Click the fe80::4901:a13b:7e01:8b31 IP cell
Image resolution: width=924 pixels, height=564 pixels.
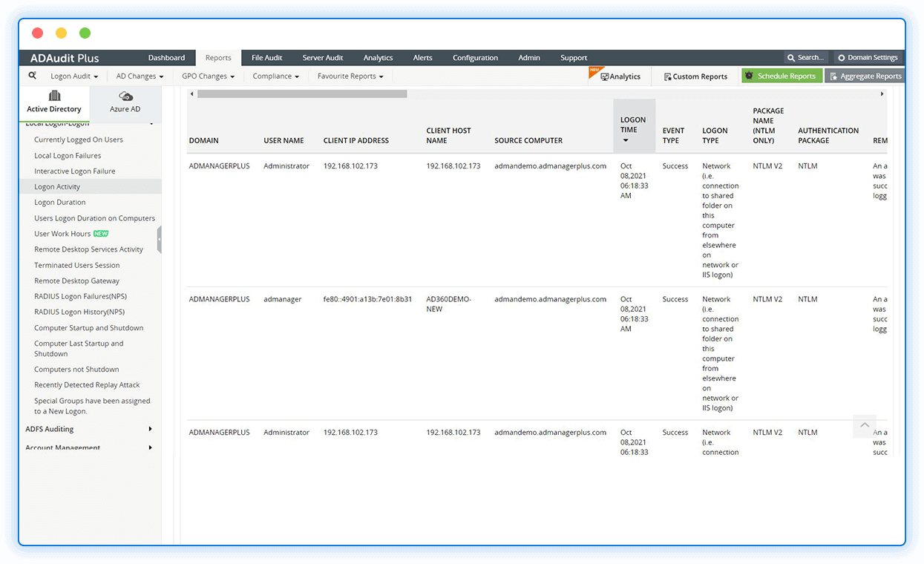(x=367, y=299)
